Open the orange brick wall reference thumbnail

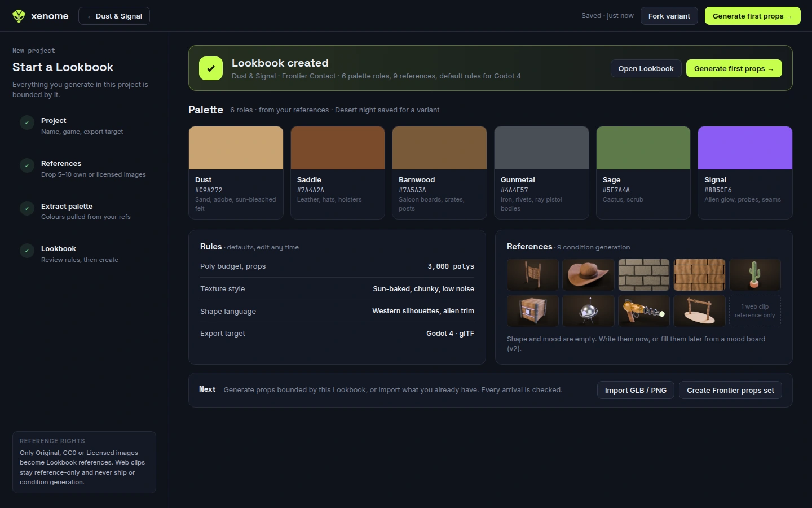pos(699,275)
